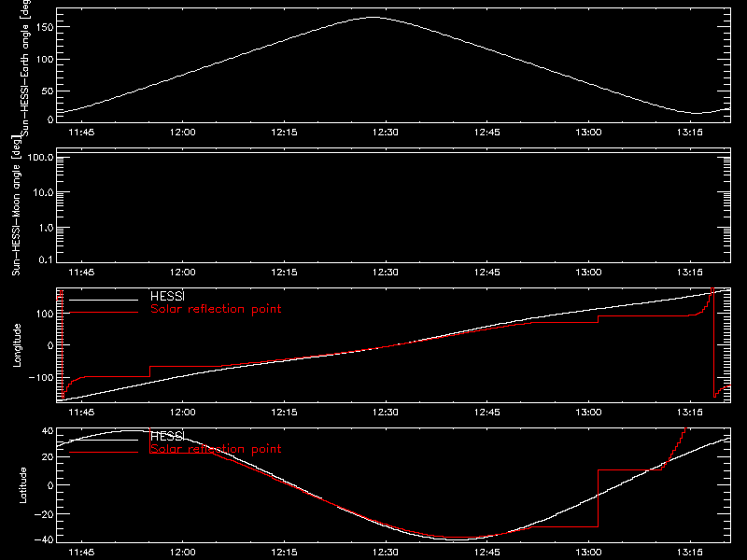Click the 20 tick on Latitude plot

48,457
